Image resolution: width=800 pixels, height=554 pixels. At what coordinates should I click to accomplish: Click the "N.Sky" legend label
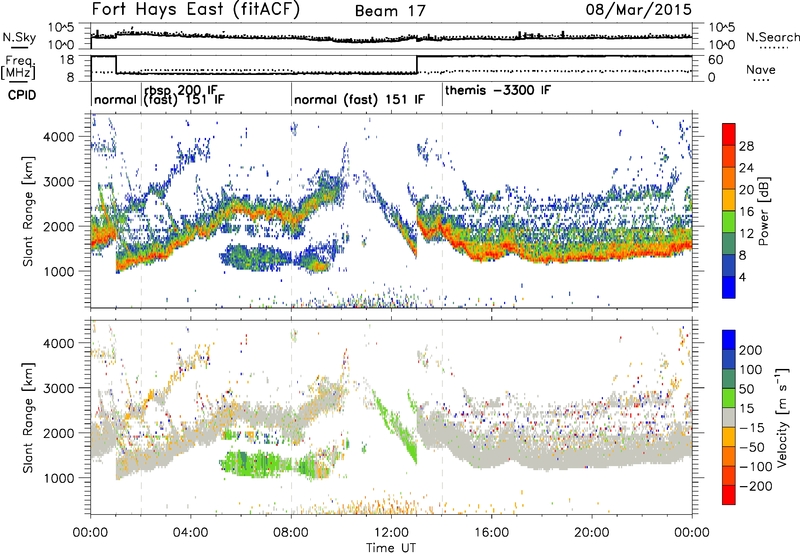pos(19,37)
